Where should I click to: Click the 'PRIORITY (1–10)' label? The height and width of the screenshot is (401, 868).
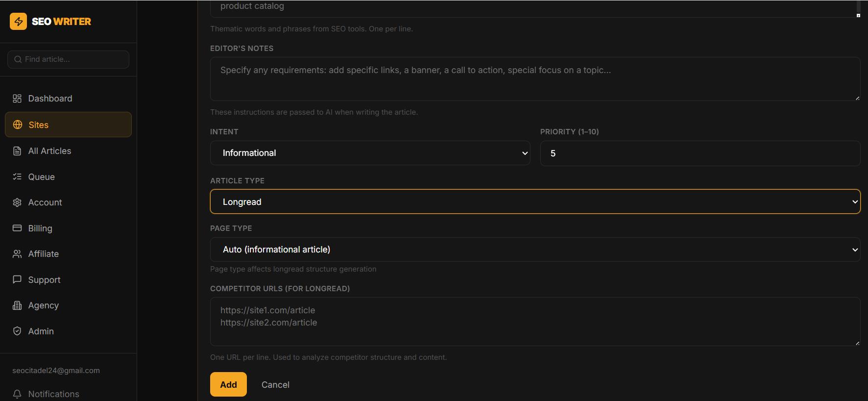tap(569, 132)
